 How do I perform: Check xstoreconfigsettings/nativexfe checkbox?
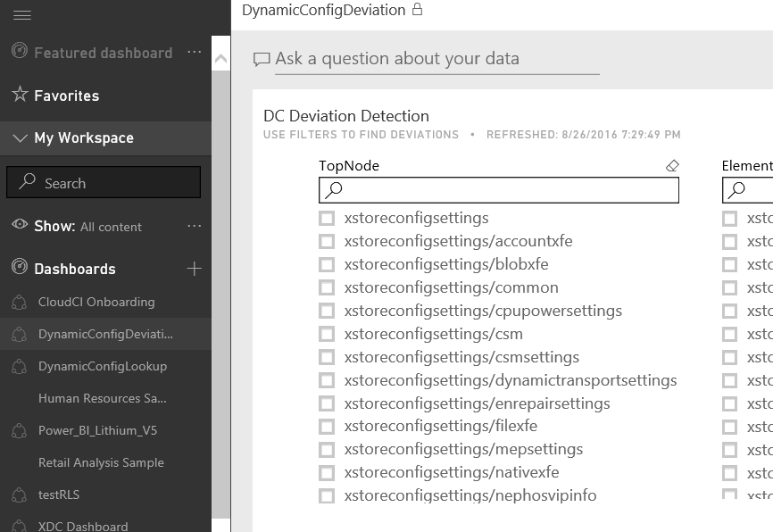pyautogui.click(x=327, y=472)
